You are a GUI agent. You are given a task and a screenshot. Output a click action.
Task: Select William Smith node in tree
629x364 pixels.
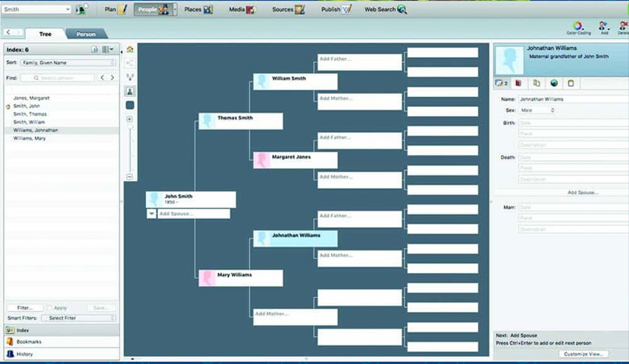(x=295, y=82)
